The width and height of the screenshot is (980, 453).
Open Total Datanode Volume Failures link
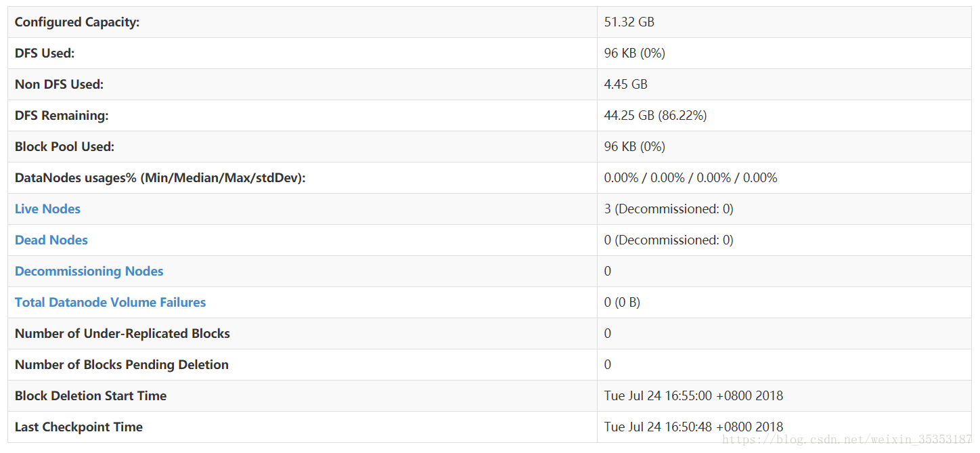110,303
